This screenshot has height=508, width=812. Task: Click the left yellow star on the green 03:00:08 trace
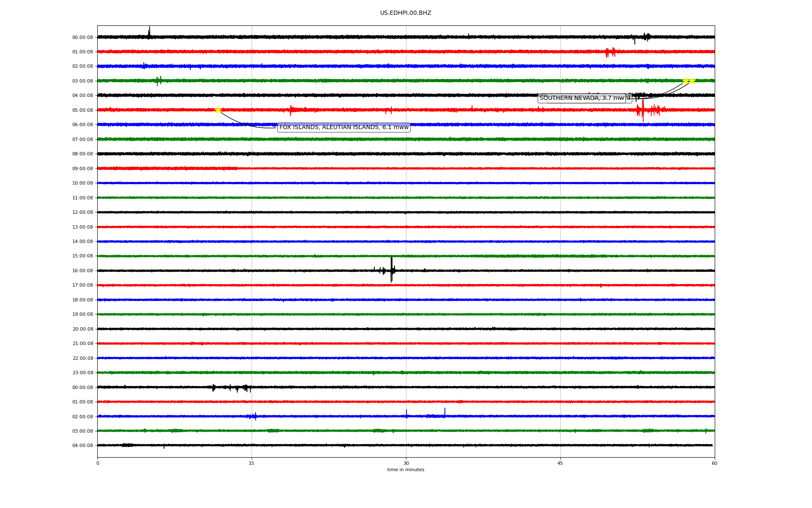tap(685, 81)
